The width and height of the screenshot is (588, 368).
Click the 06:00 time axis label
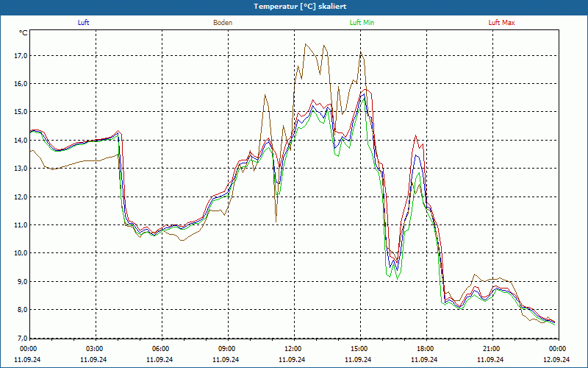[x=160, y=349]
